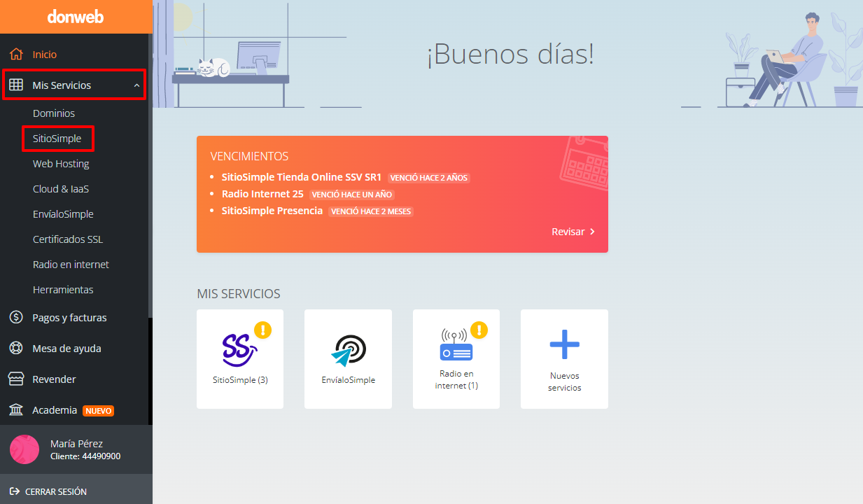Open Academia in the sidebar
Screen dimensions: 863x504
click(x=55, y=409)
